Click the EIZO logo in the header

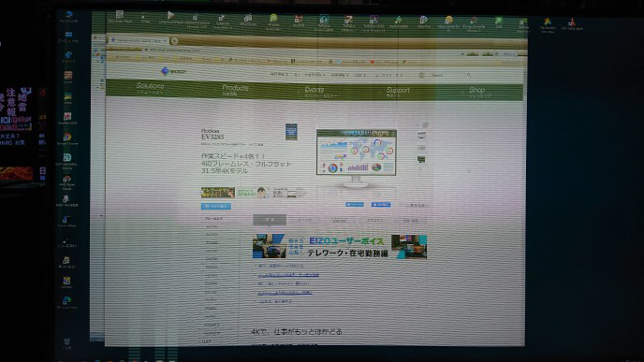pyautogui.click(x=174, y=71)
